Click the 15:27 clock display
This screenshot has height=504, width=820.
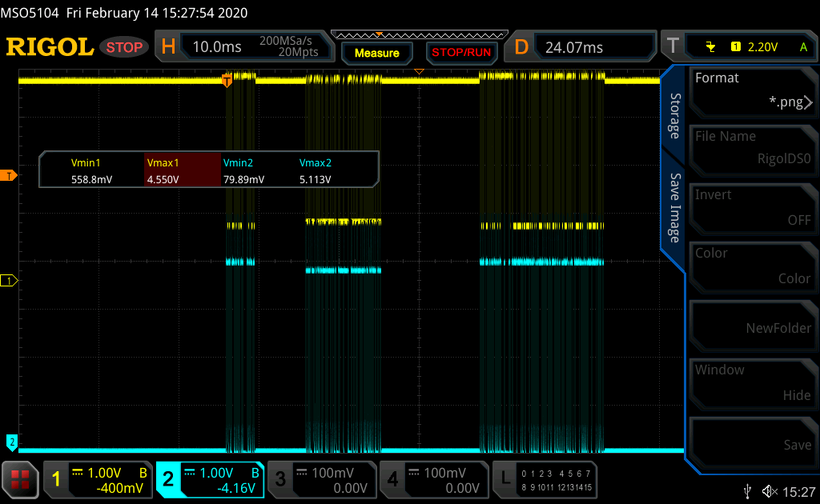click(x=798, y=492)
